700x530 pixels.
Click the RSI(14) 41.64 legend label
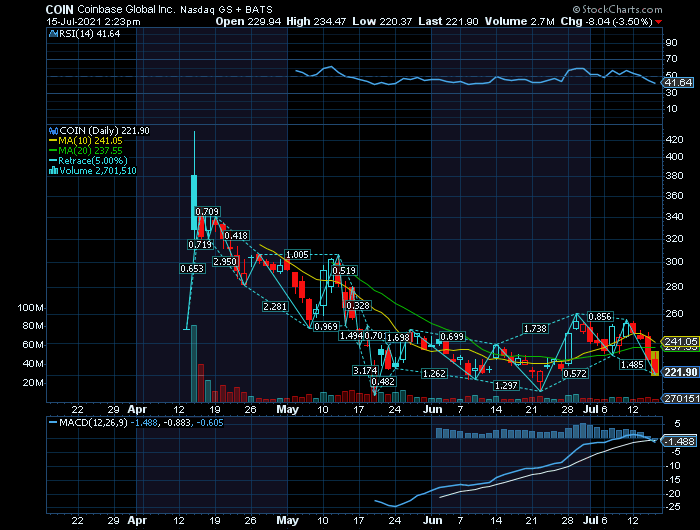[90, 33]
